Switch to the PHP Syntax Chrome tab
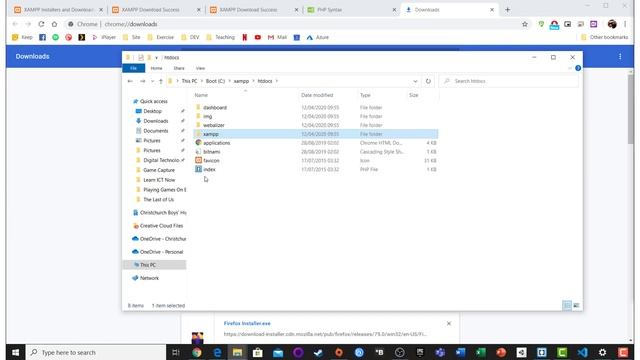 351,9
